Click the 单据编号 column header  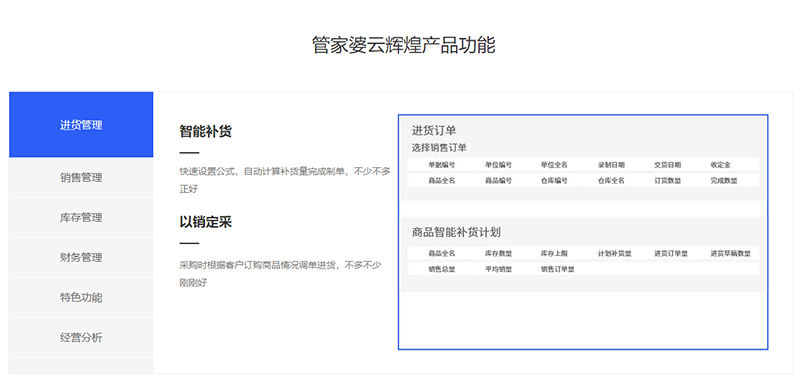pos(442,165)
